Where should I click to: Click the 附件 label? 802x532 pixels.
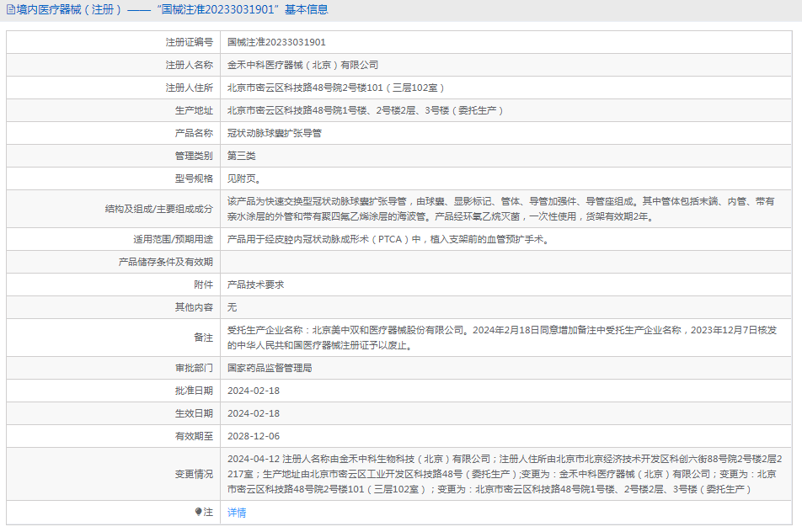203,285
